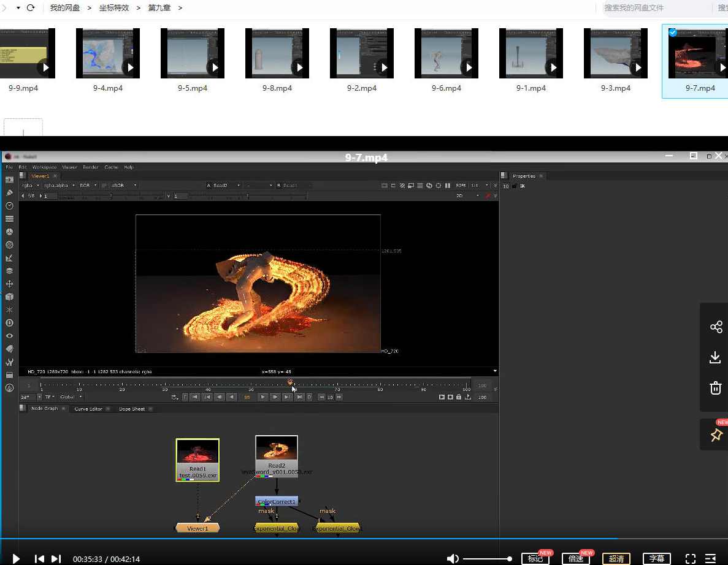
Task: Open the sRGB viewer process dropdown
Action: coord(123,185)
